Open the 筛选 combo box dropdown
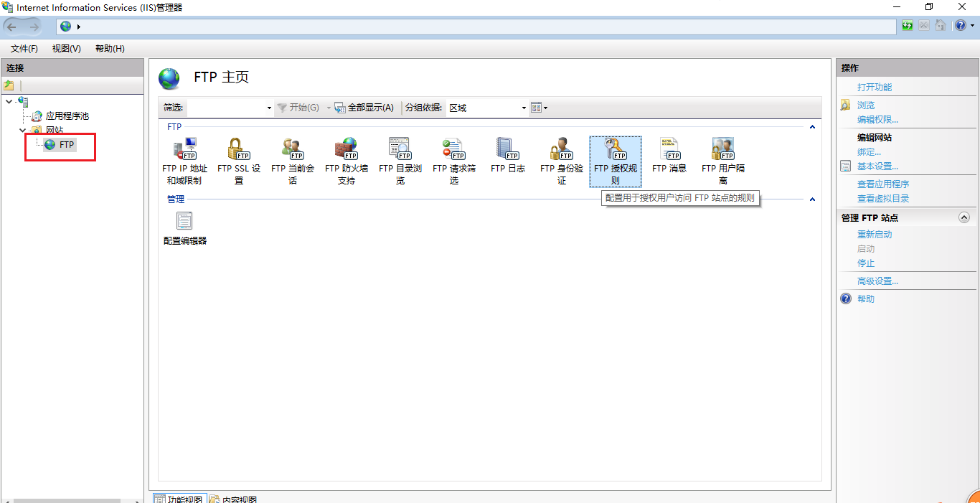Screen dimensions: 980x503 269,108
